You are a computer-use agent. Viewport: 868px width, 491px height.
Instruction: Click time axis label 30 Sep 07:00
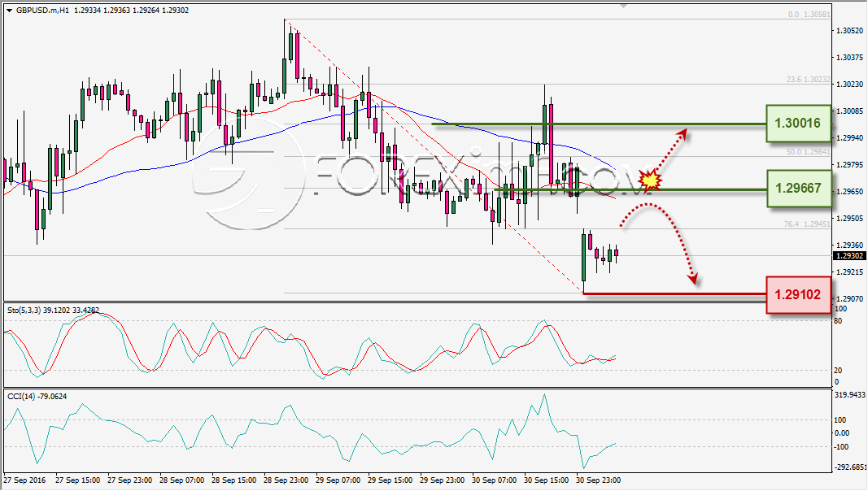495,480
